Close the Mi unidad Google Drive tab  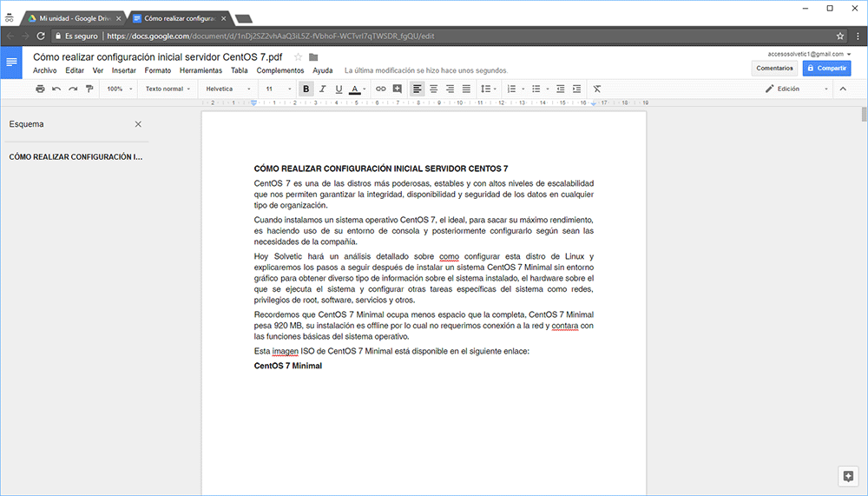[x=118, y=18]
